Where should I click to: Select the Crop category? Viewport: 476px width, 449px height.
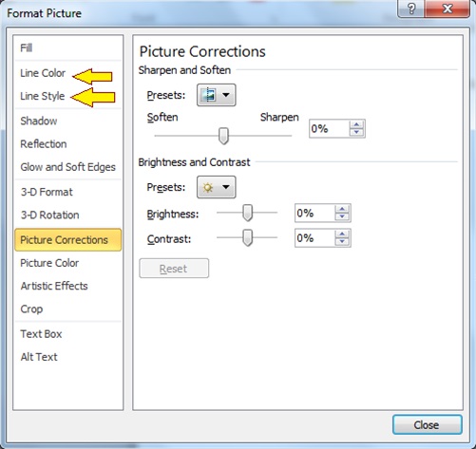click(x=31, y=309)
